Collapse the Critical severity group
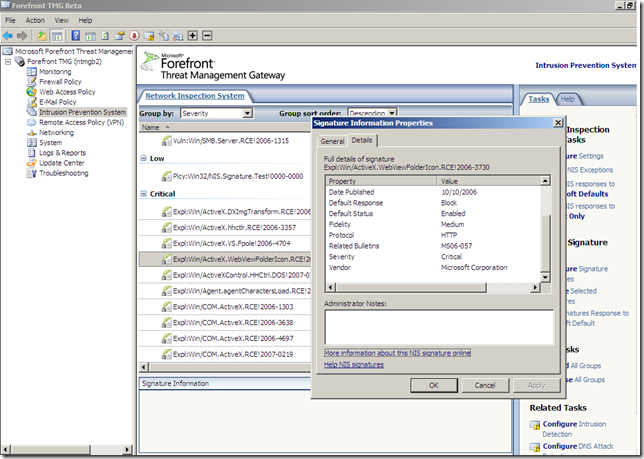The width and height of the screenshot is (644, 459). coord(143,194)
